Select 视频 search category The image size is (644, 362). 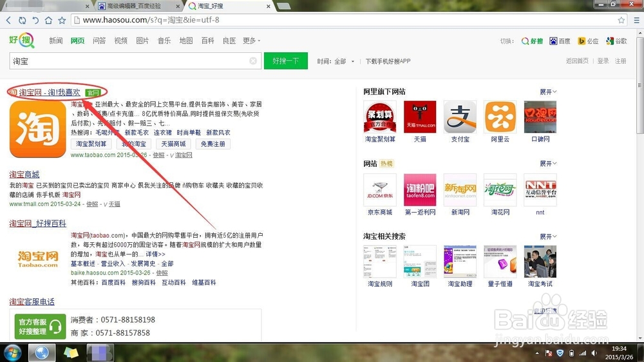tap(121, 41)
